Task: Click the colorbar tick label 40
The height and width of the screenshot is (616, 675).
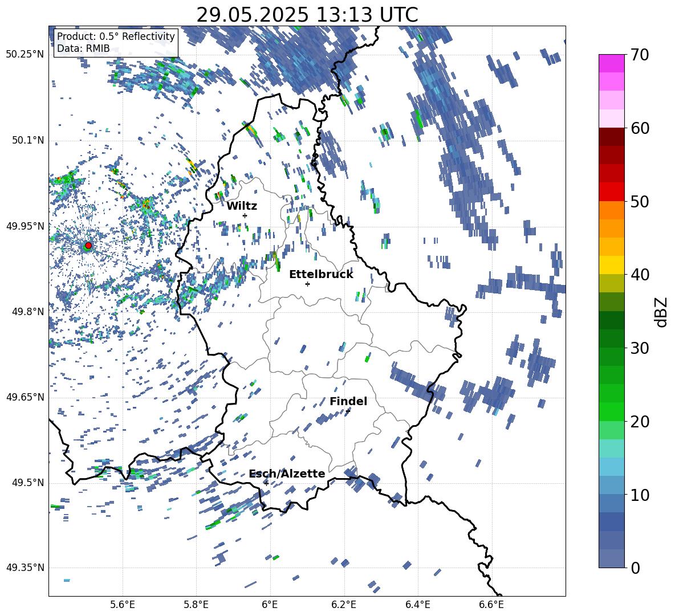Action: point(640,275)
